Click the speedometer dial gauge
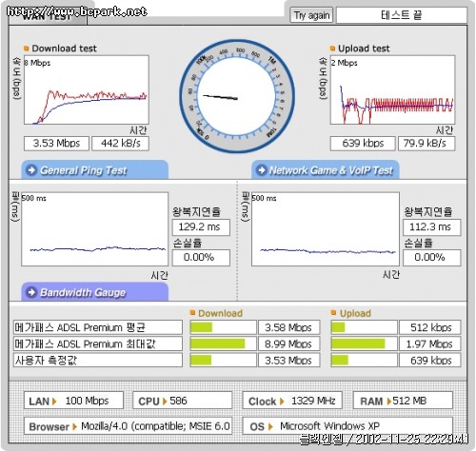This screenshot has height=451, width=476. 237,96
